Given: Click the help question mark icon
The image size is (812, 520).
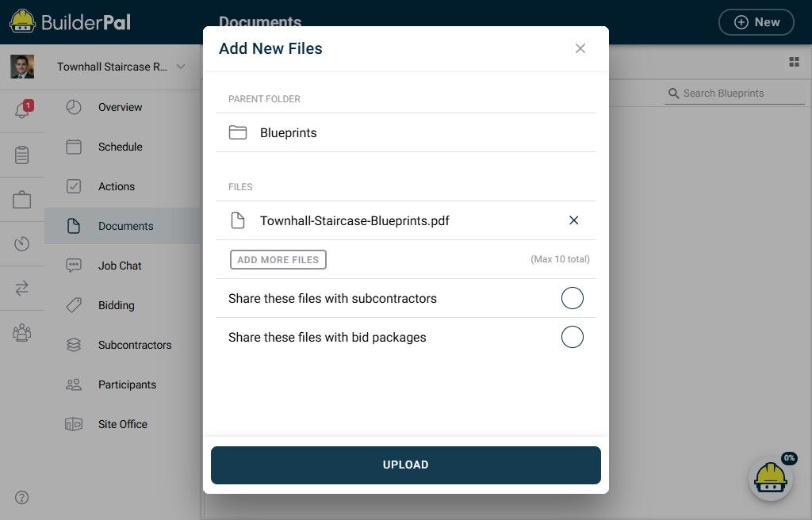Looking at the screenshot, I should 22,498.
